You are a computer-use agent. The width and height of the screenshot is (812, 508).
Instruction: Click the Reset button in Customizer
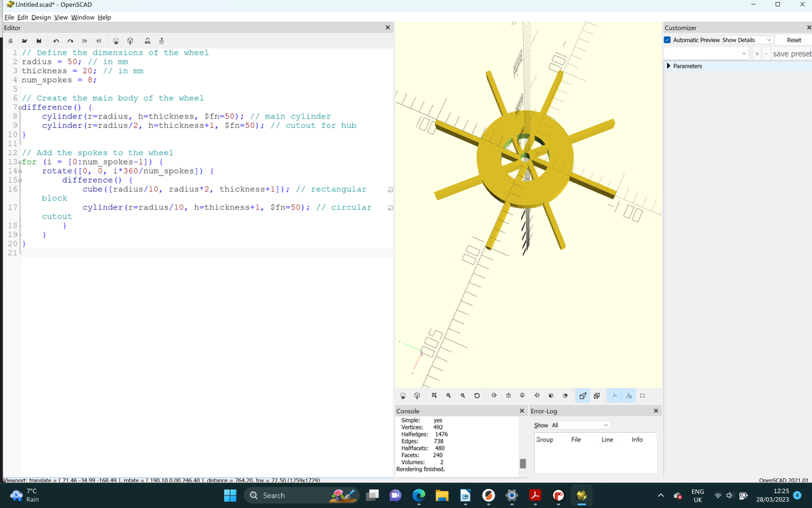tap(794, 40)
